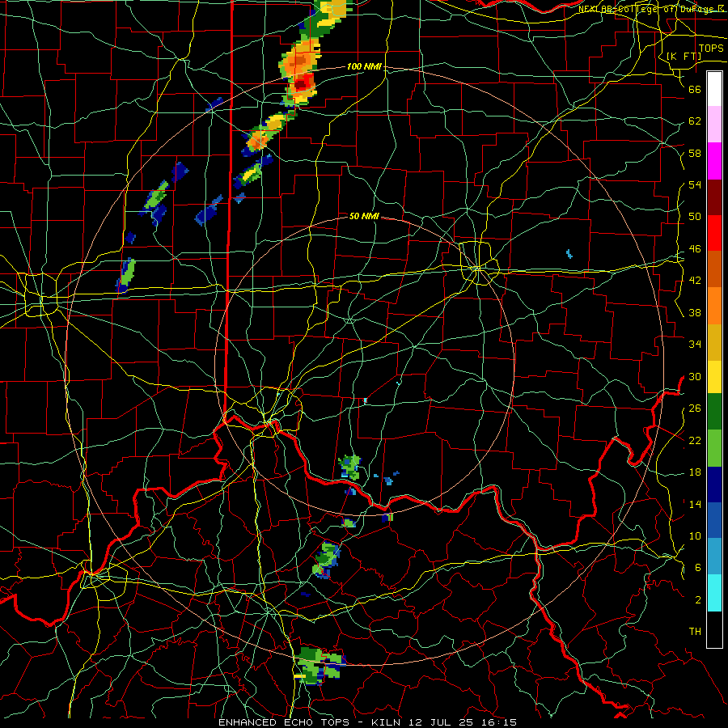Click the "46" legend value
This screenshot has width=728, height=728.
(695, 249)
